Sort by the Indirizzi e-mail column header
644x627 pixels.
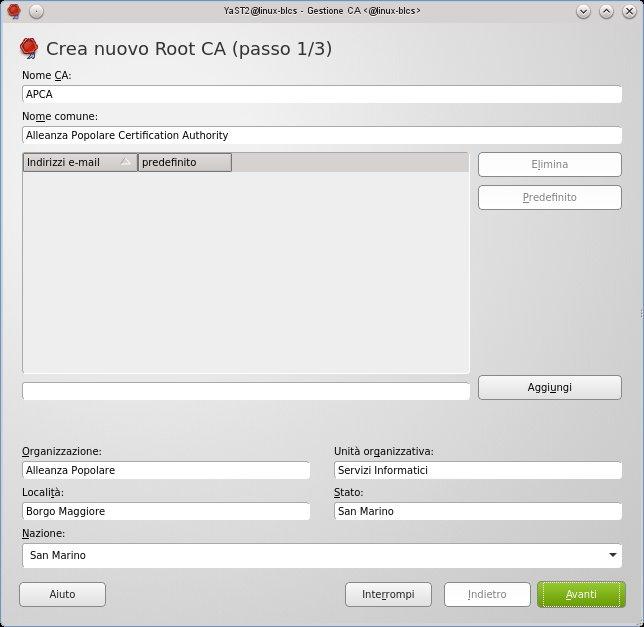point(80,162)
